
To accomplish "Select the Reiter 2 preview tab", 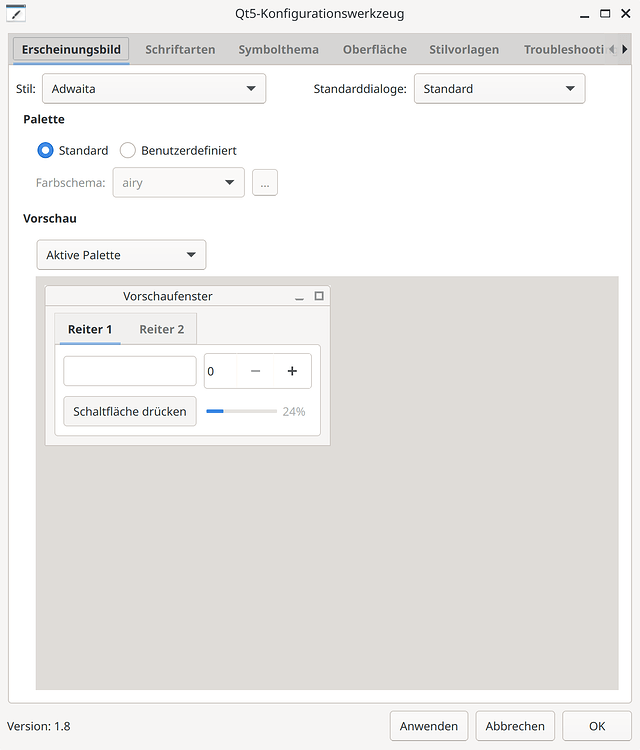I will coord(162,330).
